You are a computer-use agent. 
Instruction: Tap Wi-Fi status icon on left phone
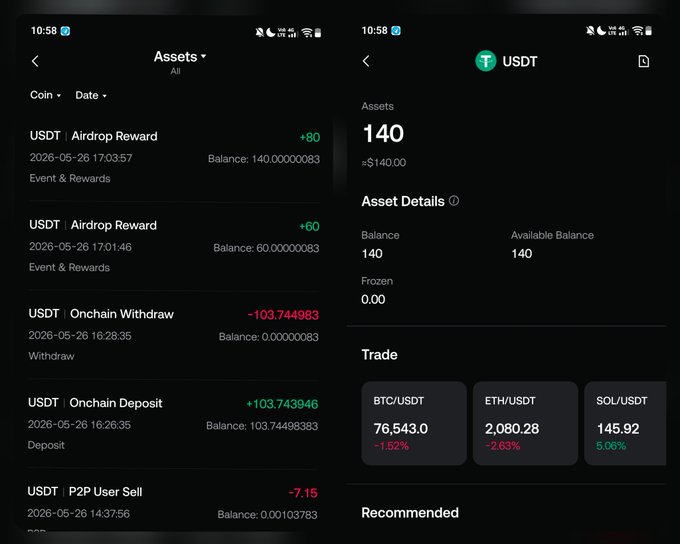(x=307, y=33)
